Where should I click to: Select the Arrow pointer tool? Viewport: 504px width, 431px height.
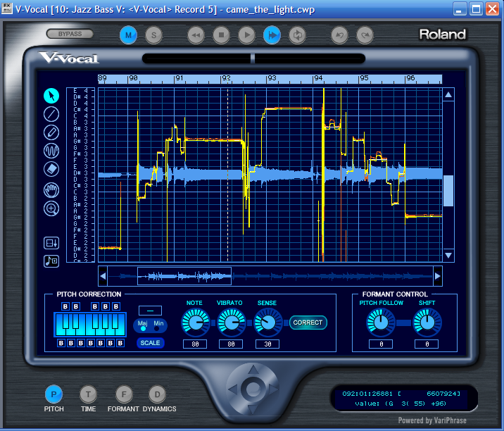51,96
